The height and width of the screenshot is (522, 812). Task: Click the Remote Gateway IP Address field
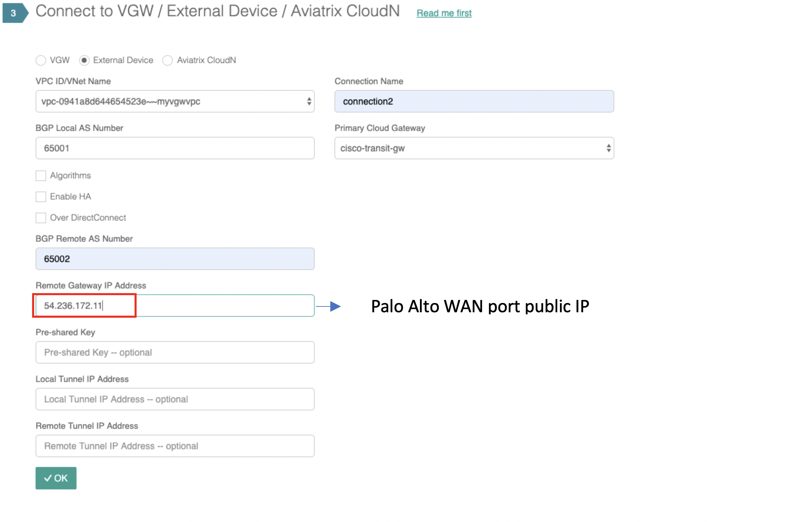(x=174, y=305)
